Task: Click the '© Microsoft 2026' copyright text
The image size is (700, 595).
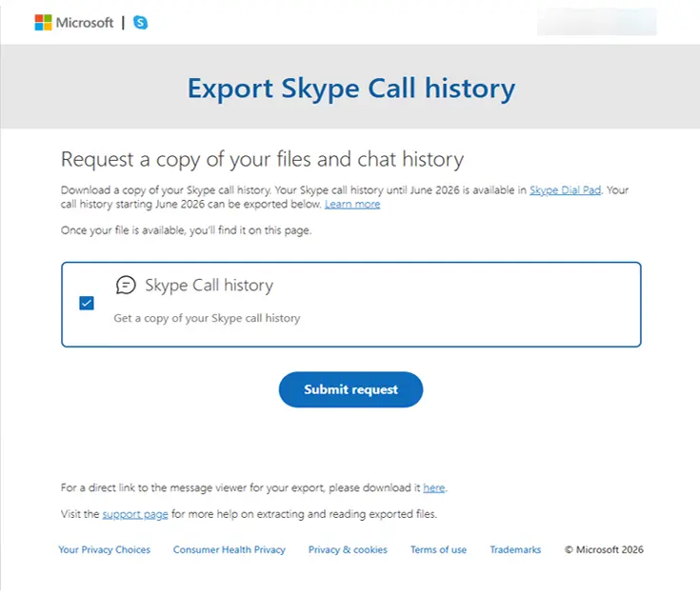Action: click(x=604, y=550)
